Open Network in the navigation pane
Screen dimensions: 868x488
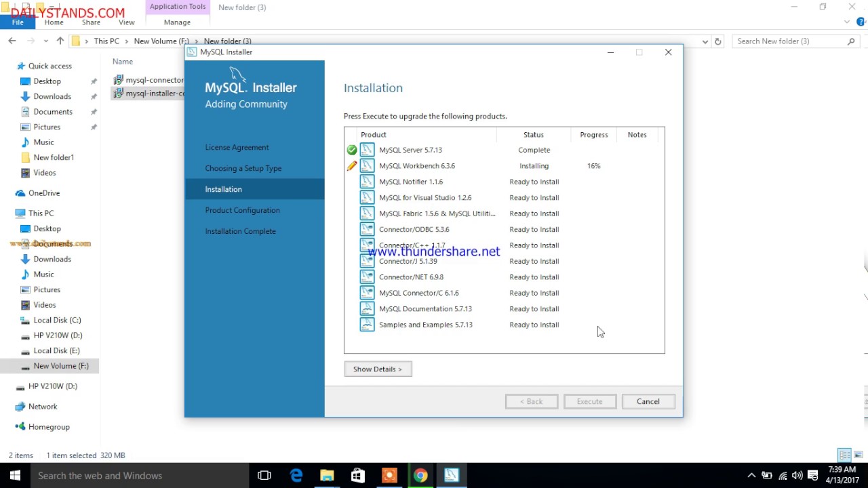(43, 407)
